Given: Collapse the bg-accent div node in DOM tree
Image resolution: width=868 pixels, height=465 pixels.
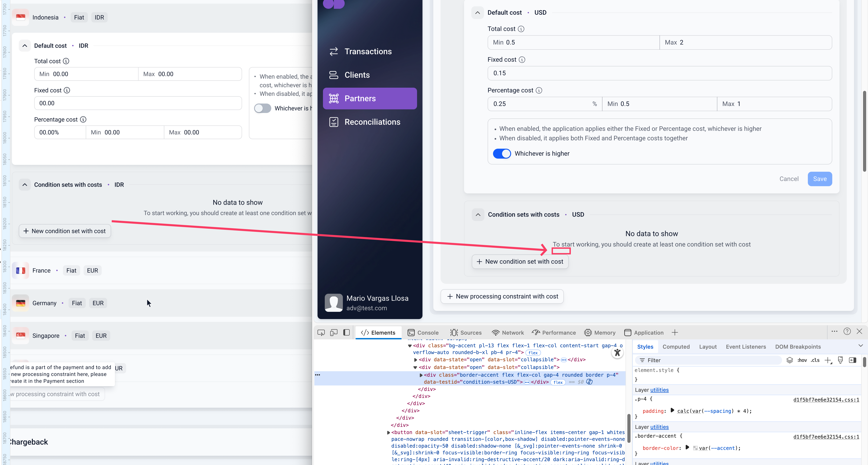Looking at the screenshot, I should [410, 345].
